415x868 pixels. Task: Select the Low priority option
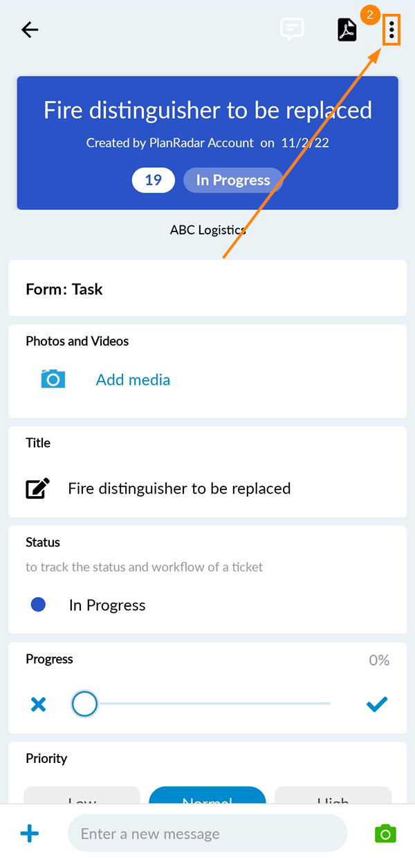click(x=82, y=798)
